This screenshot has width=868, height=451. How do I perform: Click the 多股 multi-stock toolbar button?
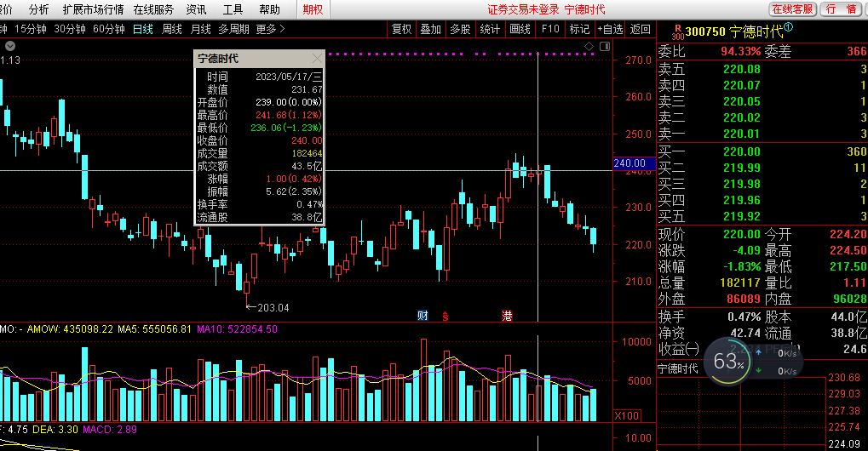click(x=460, y=29)
